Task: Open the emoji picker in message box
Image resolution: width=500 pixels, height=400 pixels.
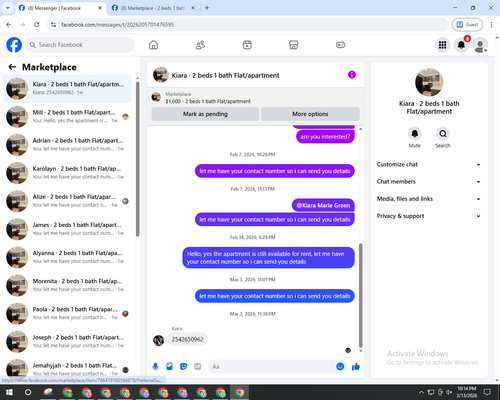Action: (x=340, y=367)
